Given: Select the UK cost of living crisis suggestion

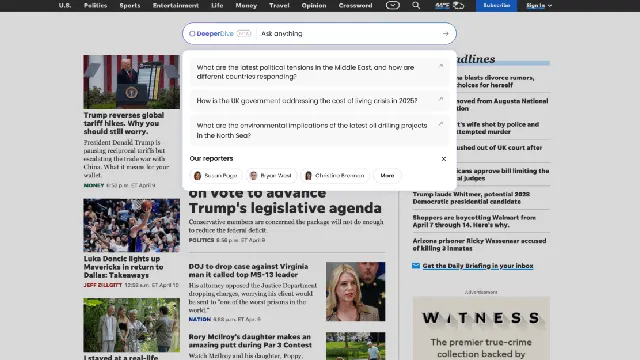Looking at the screenshot, I should (319, 100).
